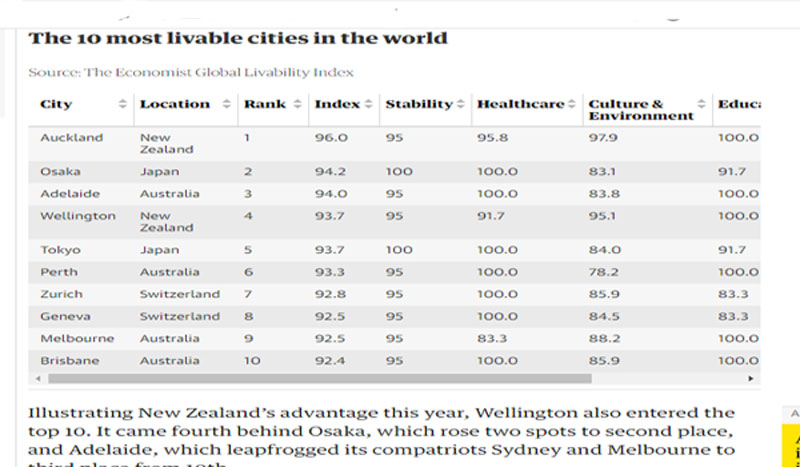Select the partially visible Educa column header

738,105
